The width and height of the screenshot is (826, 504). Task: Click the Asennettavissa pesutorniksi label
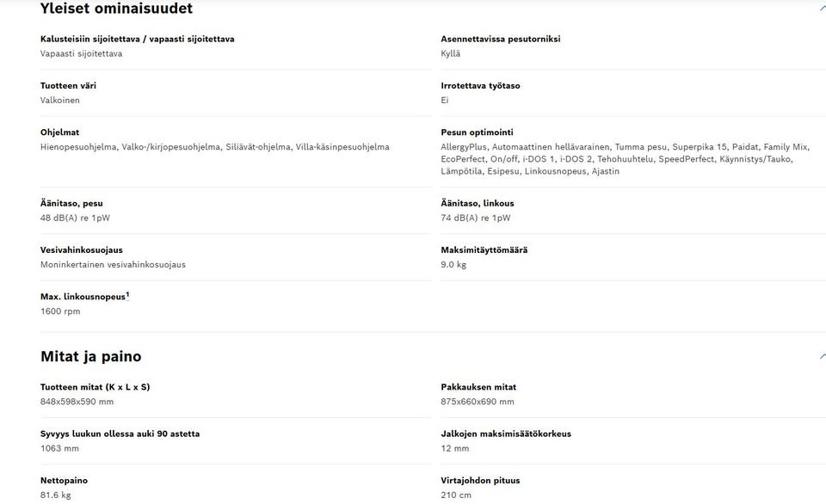click(x=501, y=39)
